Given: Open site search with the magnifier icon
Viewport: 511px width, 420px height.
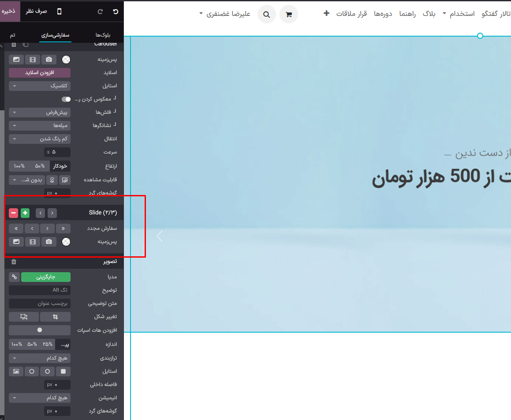Looking at the screenshot, I should (267, 15).
